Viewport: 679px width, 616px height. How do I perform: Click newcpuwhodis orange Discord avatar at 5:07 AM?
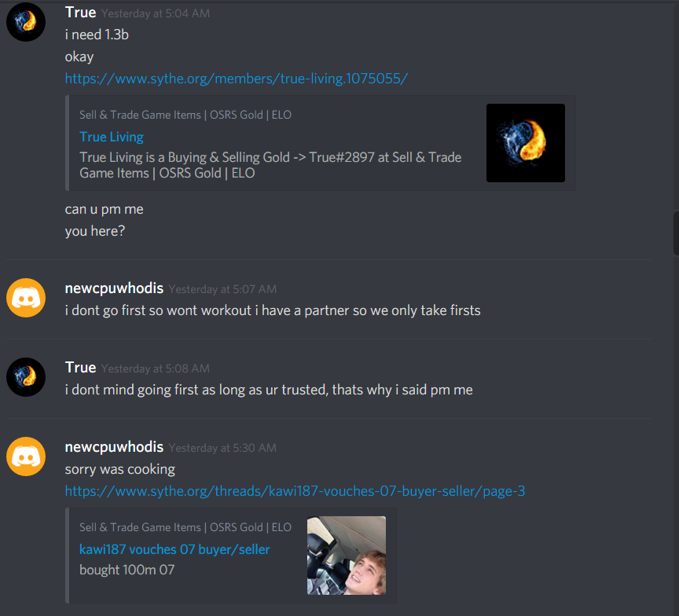coord(26,298)
